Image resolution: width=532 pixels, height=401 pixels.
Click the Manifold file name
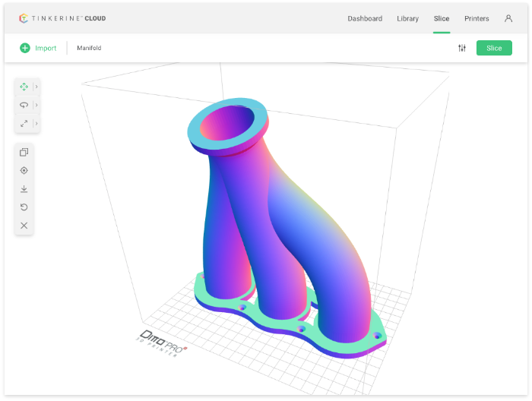[x=89, y=48]
